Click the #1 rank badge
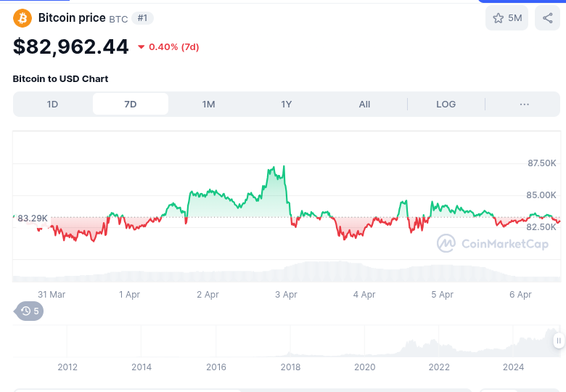This screenshot has height=392, width=566. coord(142,18)
